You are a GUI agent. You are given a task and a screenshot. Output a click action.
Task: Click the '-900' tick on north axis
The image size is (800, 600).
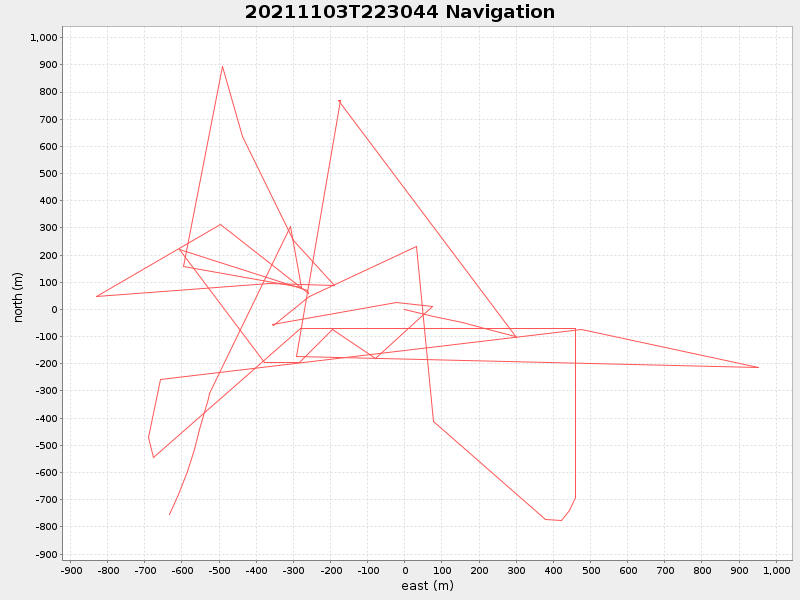(46, 555)
